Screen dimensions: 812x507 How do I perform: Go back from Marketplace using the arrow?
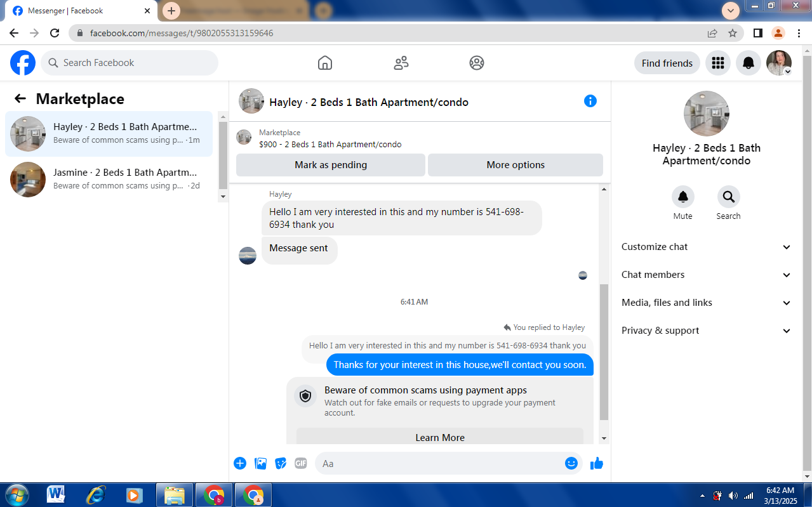click(x=20, y=98)
